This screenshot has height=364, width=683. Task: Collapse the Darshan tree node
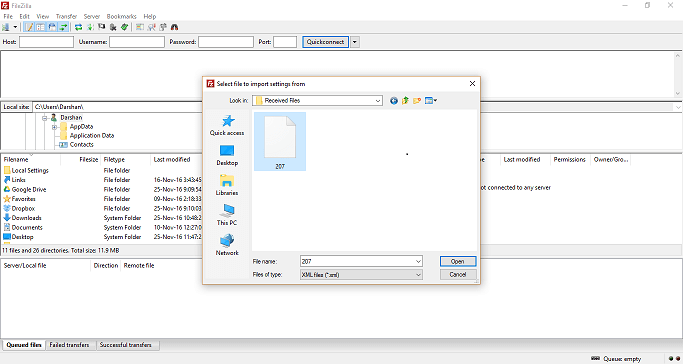44,118
